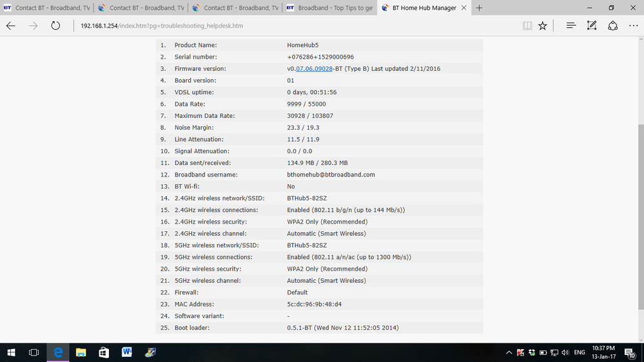
Task: Restore down the Edge window
Action: click(611, 8)
